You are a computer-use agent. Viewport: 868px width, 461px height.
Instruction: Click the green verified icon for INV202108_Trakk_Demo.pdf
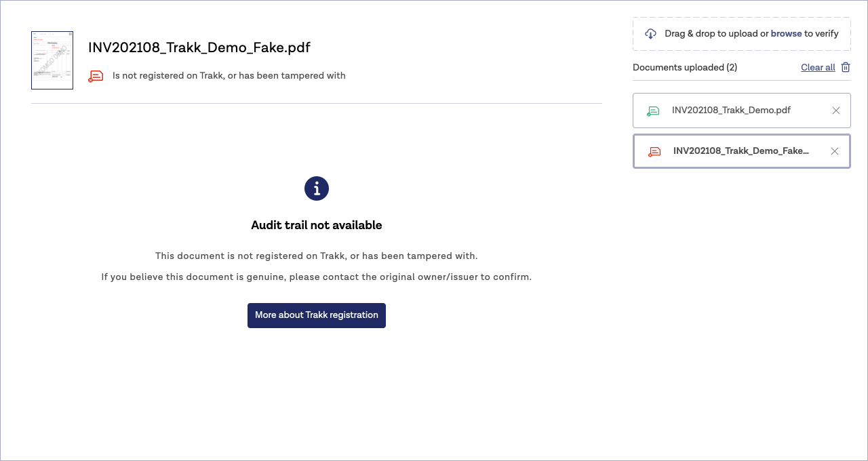[x=653, y=111]
